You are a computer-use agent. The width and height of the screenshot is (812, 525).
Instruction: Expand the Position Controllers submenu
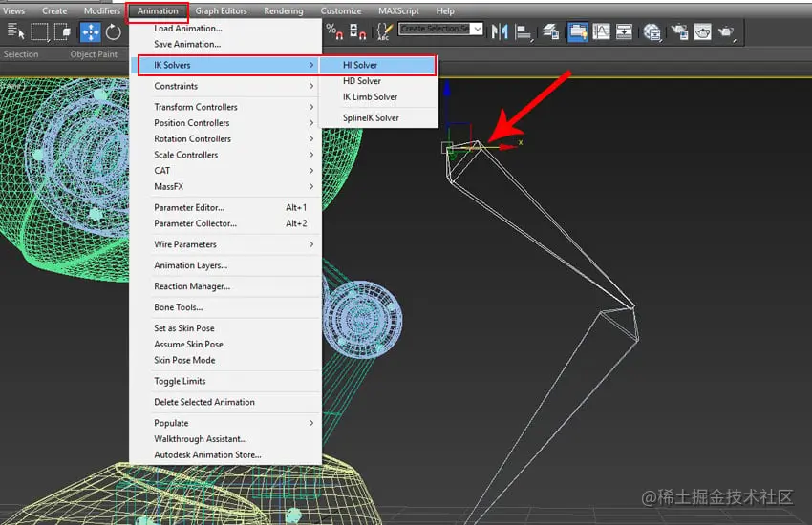tap(225, 123)
